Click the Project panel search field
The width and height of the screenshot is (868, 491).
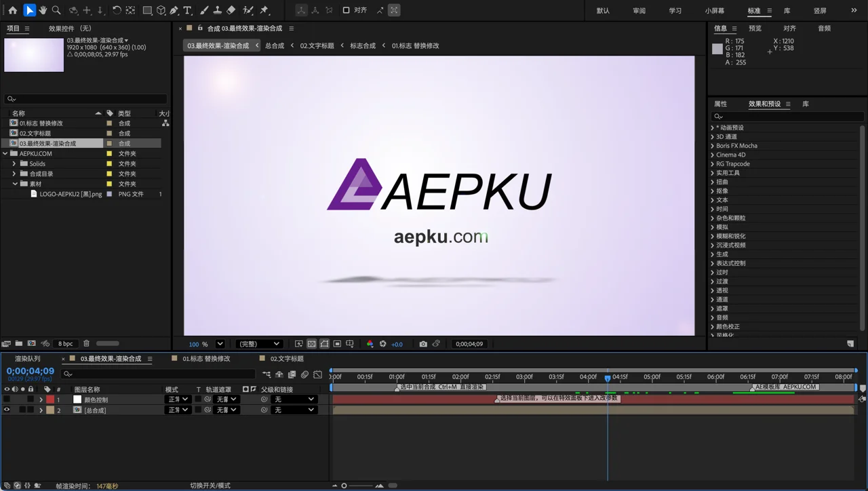[x=85, y=99]
